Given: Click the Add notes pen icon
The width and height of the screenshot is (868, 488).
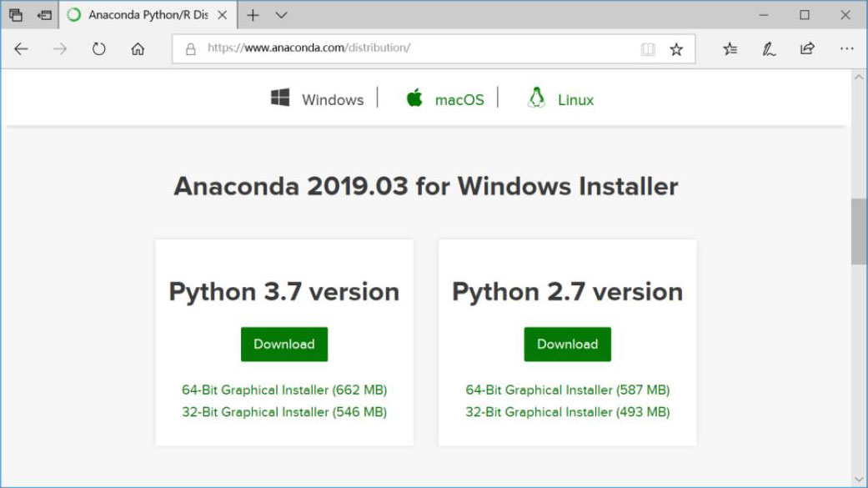Looking at the screenshot, I should coord(769,49).
